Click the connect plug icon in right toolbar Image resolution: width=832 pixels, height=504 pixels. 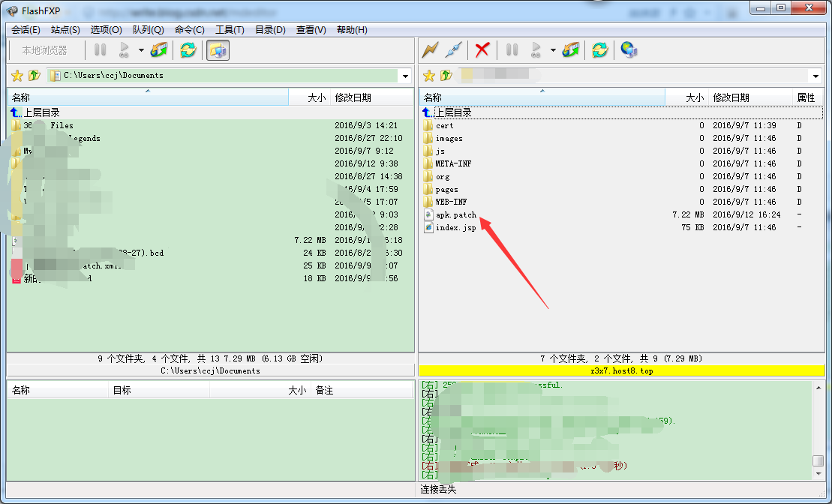pyautogui.click(x=453, y=49)
